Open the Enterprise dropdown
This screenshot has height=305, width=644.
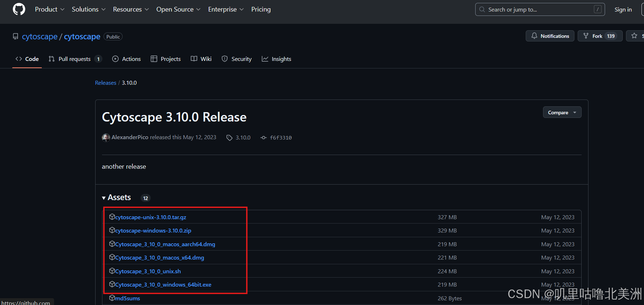click(226, 9)
